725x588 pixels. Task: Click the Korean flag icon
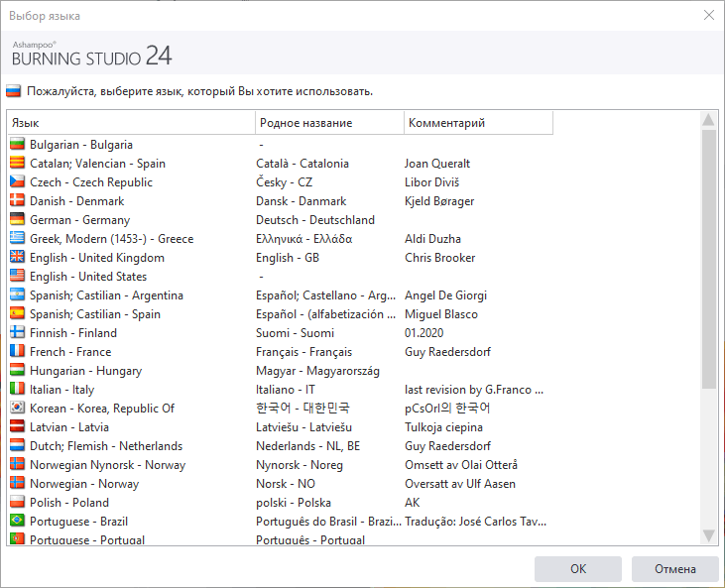(17, 409)
